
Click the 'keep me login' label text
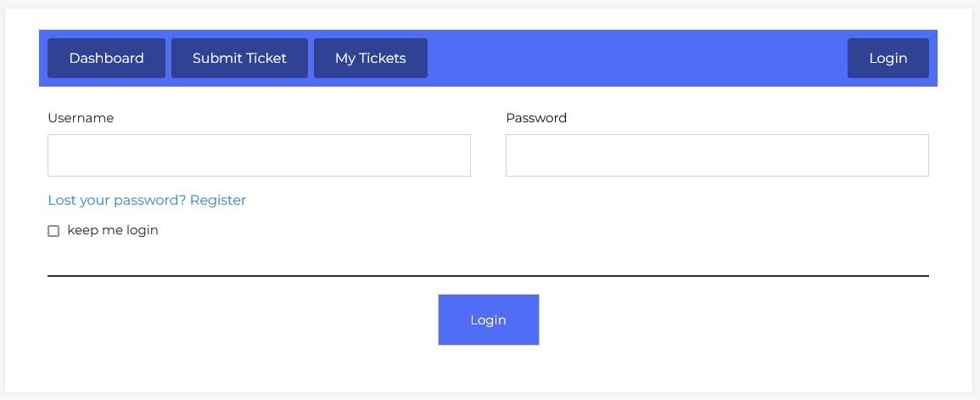pos(113,230)
